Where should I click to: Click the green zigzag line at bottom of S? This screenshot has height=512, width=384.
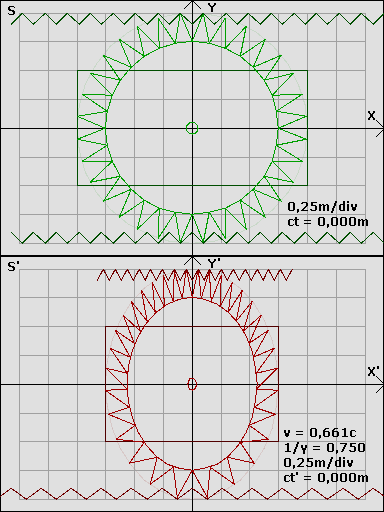(x=197, y=238)
